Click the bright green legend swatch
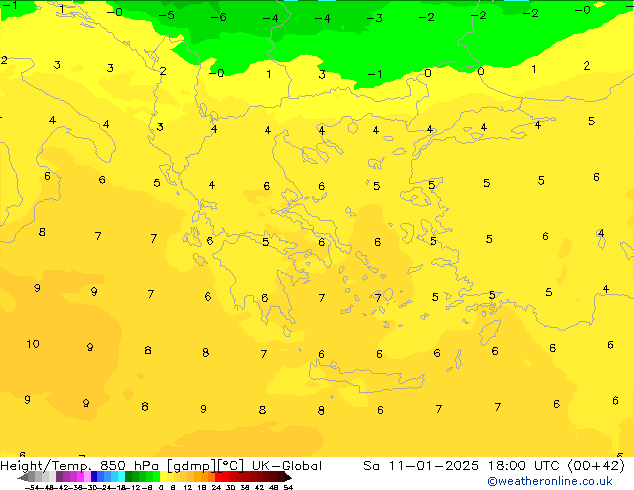The width and height of the screenshot is (634, 490). pyautogui.click(x=156, y=477)
